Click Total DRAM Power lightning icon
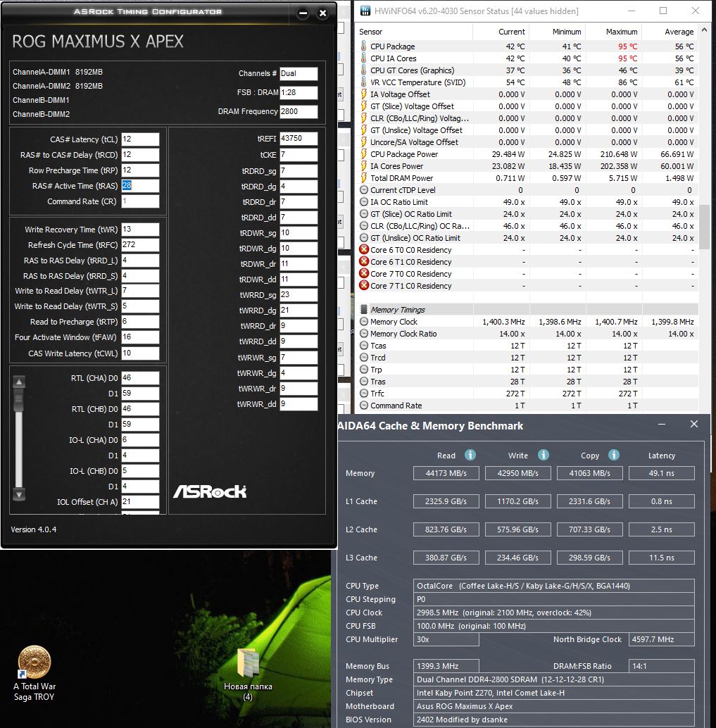716x728 pixels. [363, 178]
